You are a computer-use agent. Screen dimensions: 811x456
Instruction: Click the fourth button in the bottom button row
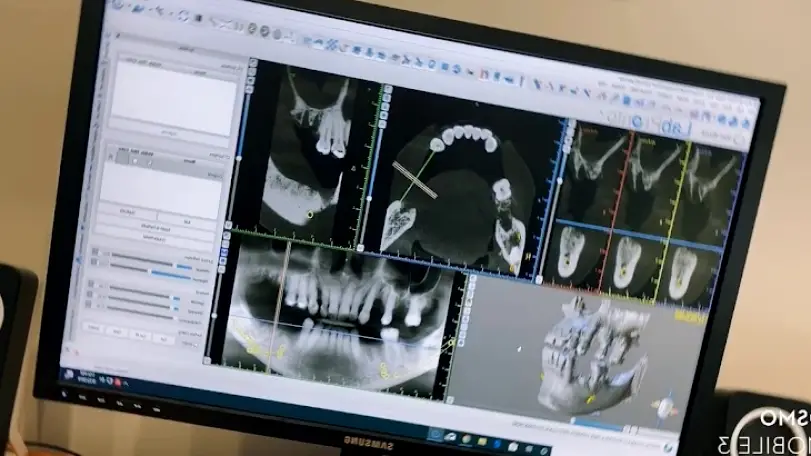(x=163, y=340)
